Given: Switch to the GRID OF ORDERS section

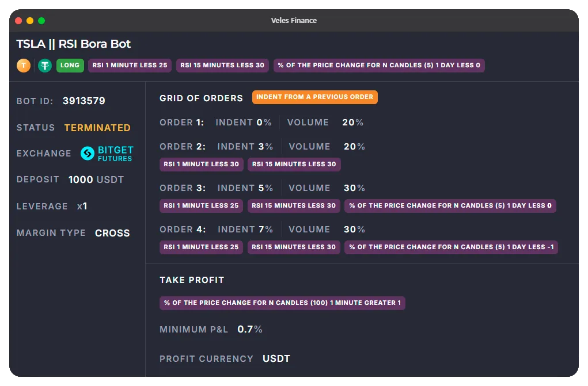Looking at the screenshot, I should [200, 98].
